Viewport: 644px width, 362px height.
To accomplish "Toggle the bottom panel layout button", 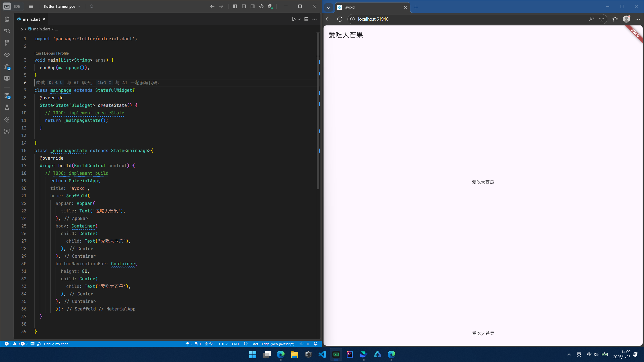I will [244, 6].
